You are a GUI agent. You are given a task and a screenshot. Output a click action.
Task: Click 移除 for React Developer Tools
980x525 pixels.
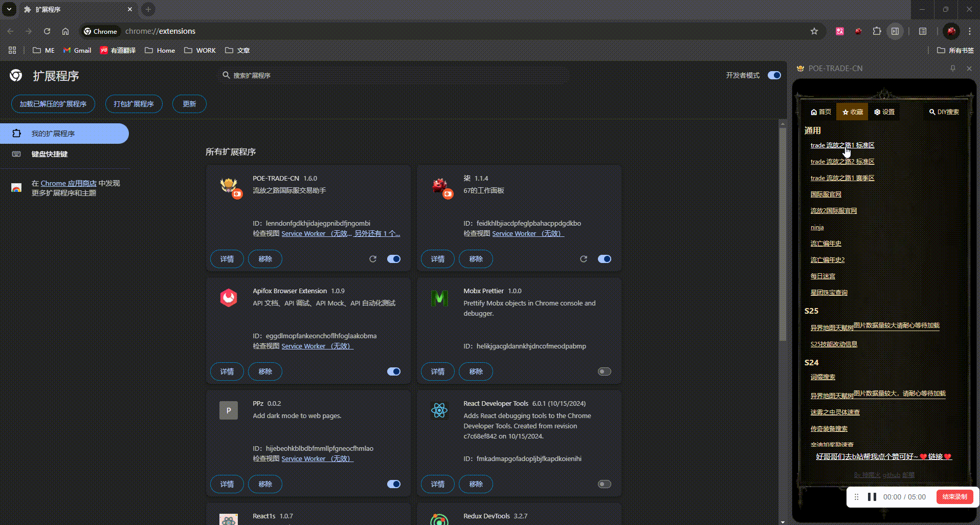476,484
